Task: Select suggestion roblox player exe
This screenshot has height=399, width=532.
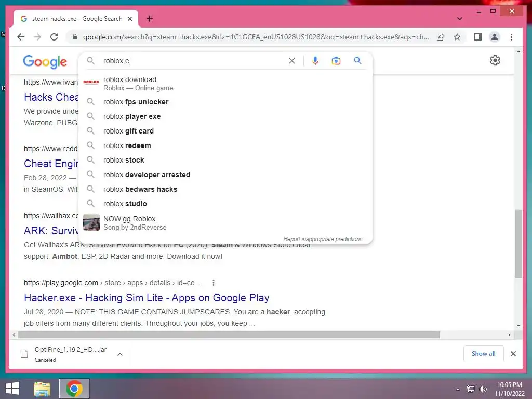Action: (225, 116)
